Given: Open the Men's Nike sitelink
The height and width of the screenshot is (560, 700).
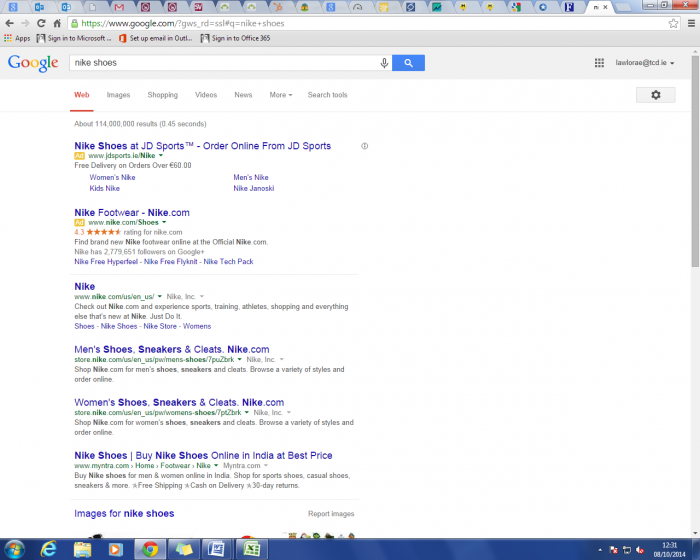Looking at the screenshot, I should pyautogui.click(x=251, y=177).
